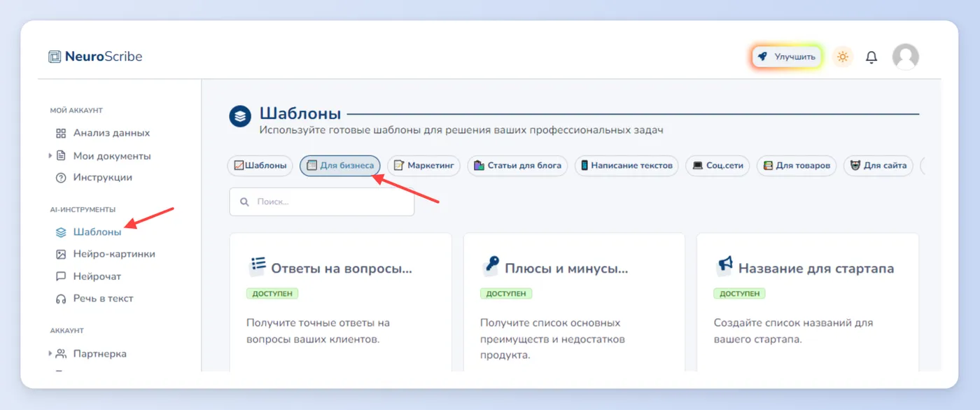Open Партнерка section
980x410 pixels.
tap(100, 354)
